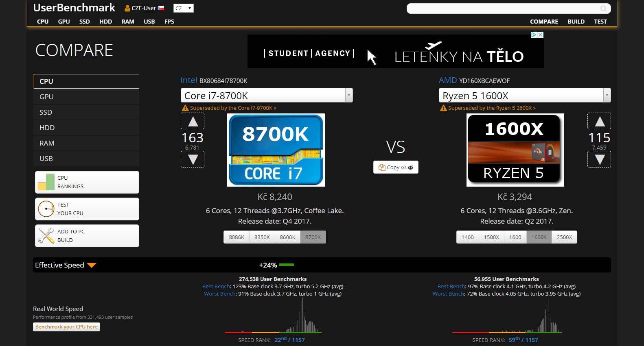The width and height of the screenshot is (644, 346).
Task: Click the 59th / 1157 speed rank
Action: point(523,340)
